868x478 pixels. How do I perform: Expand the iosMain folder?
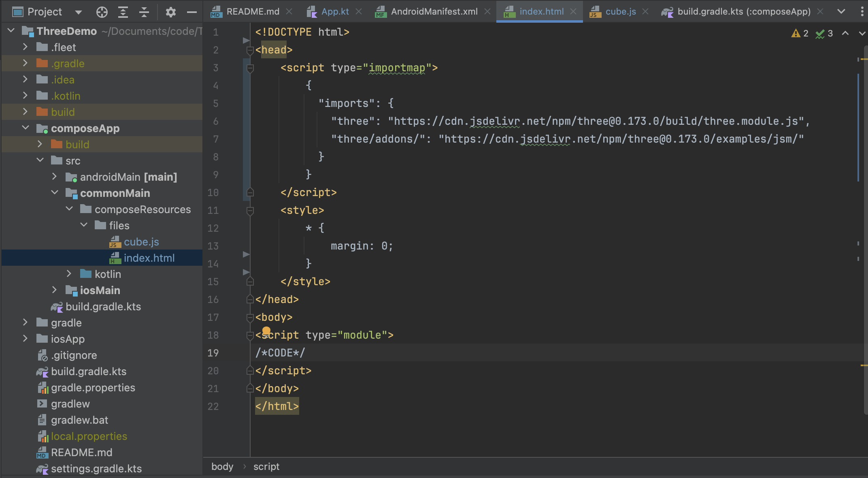click(55, 290)
